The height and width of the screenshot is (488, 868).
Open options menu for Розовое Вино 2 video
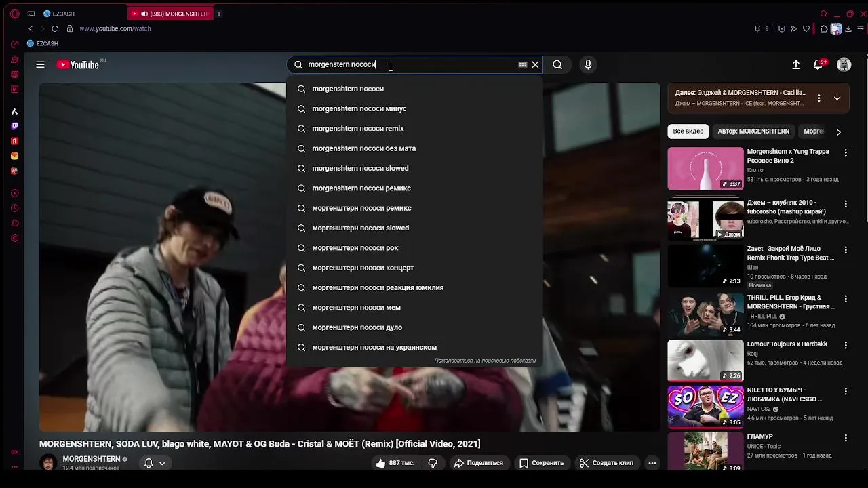click(x=846, y=153)
